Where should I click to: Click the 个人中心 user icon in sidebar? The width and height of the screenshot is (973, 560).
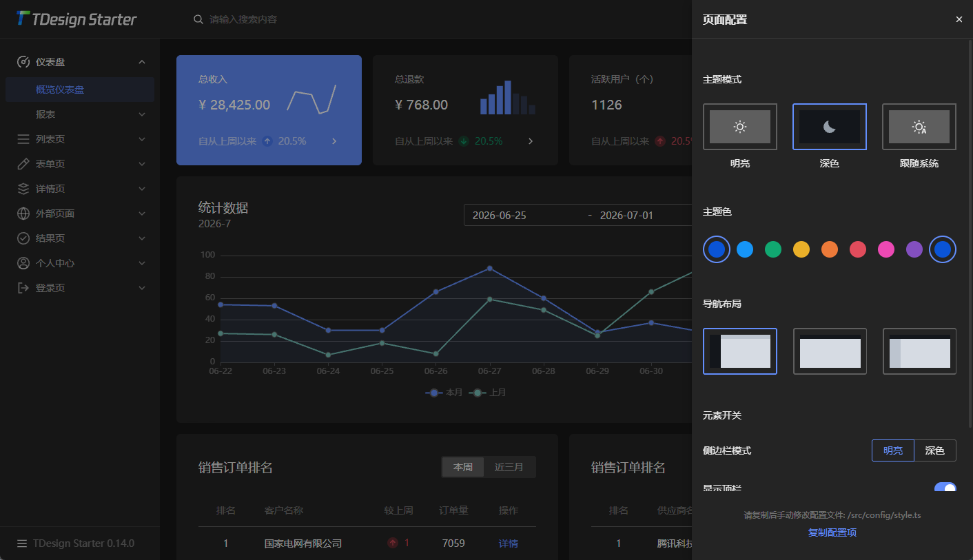point(23,263)
